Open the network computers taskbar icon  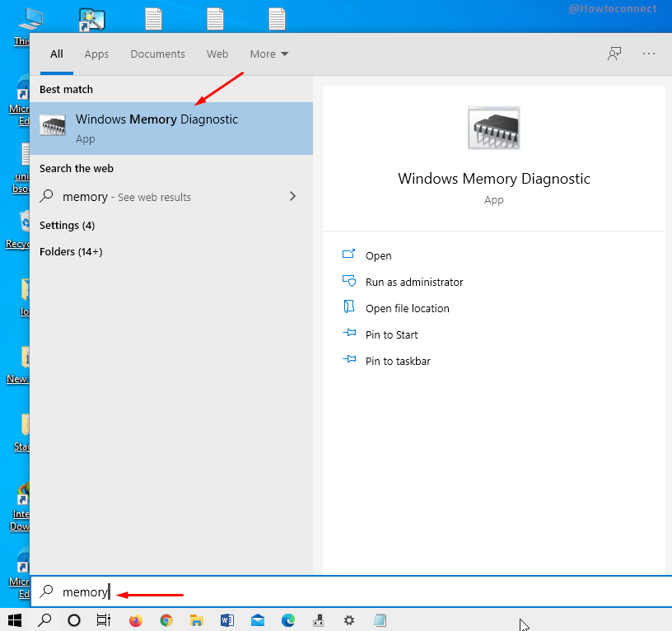319,620
